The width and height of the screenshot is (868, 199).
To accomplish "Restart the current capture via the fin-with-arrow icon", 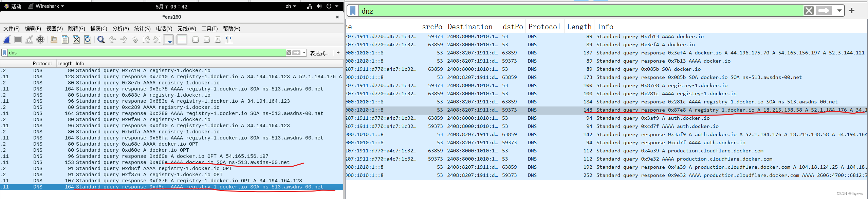I will point(30,40).
